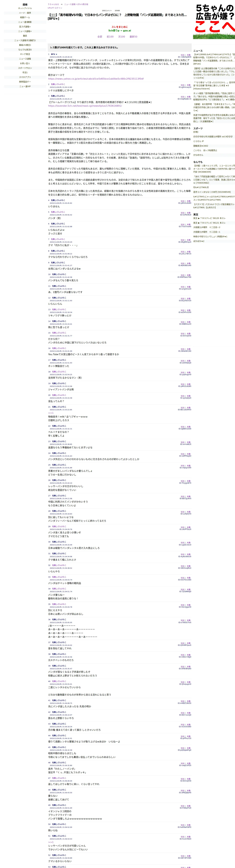Visit the お笑い芸人 board

click(25, 63)
